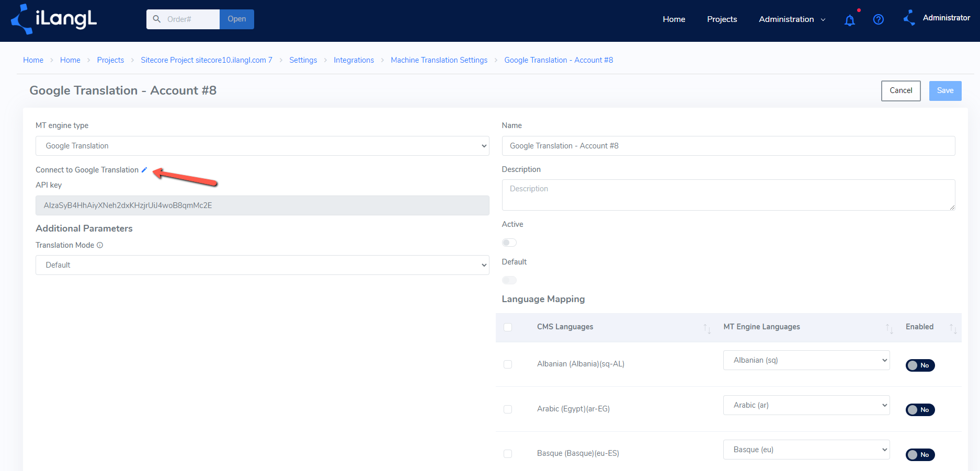Click the Save button
Image resolution: width=980 pixels, height=471 pixels.
click(x=945, y=91)
